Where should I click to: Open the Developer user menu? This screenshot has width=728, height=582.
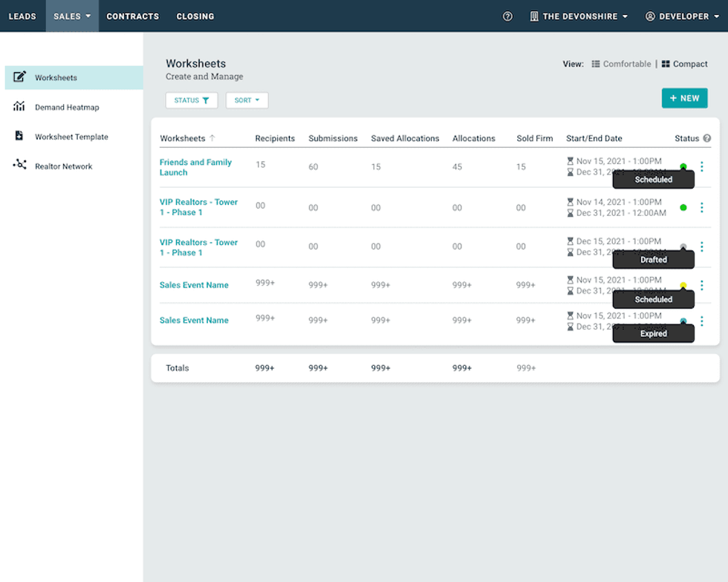[x=682, y=16]
